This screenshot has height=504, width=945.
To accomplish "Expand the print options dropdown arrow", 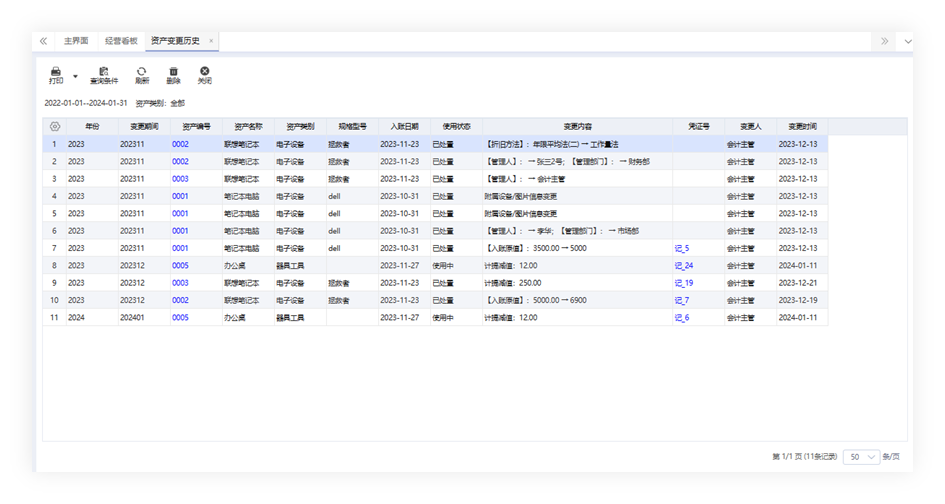I will point(76,76).
